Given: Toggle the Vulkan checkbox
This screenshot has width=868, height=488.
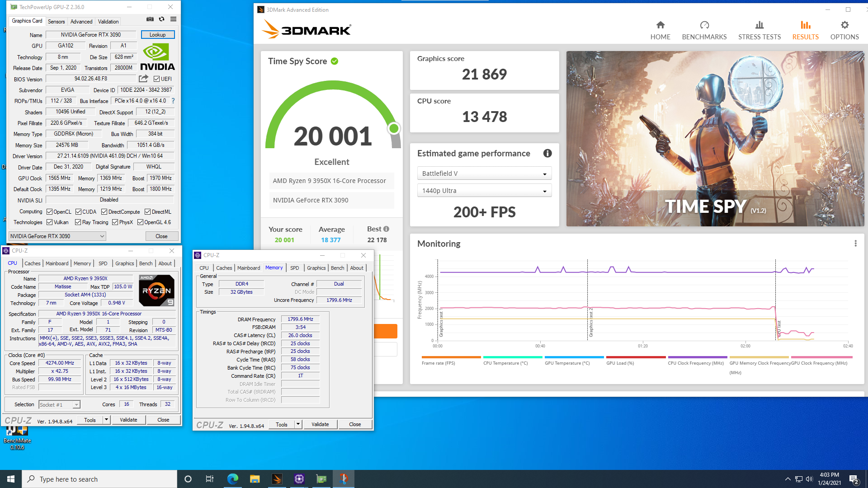Looking at the screenshot, I should [50, 222].
